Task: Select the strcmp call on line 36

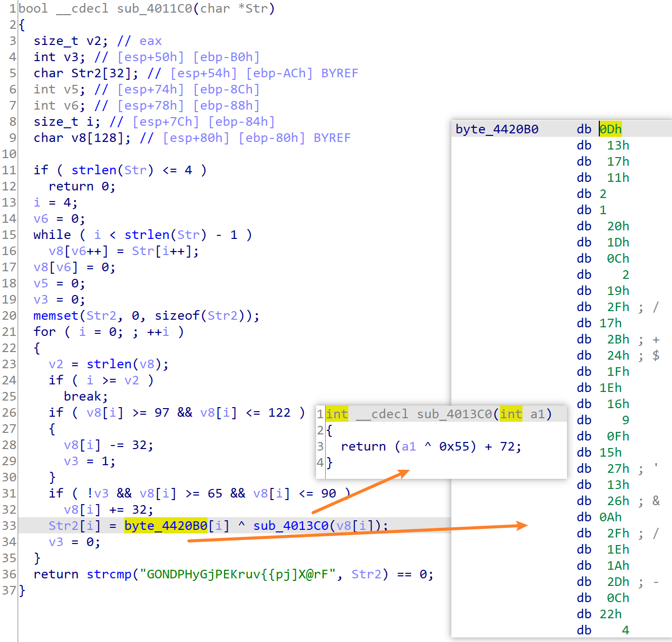Action: [109, 574]
